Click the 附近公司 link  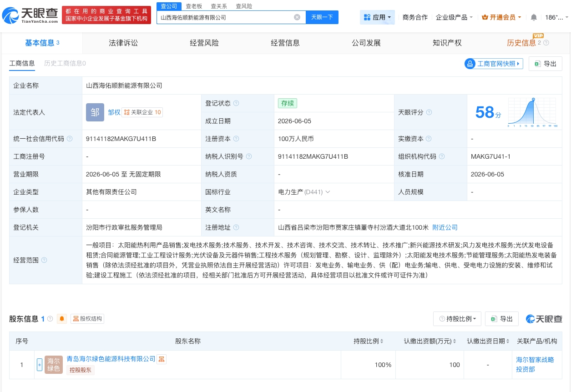[445, 227]
